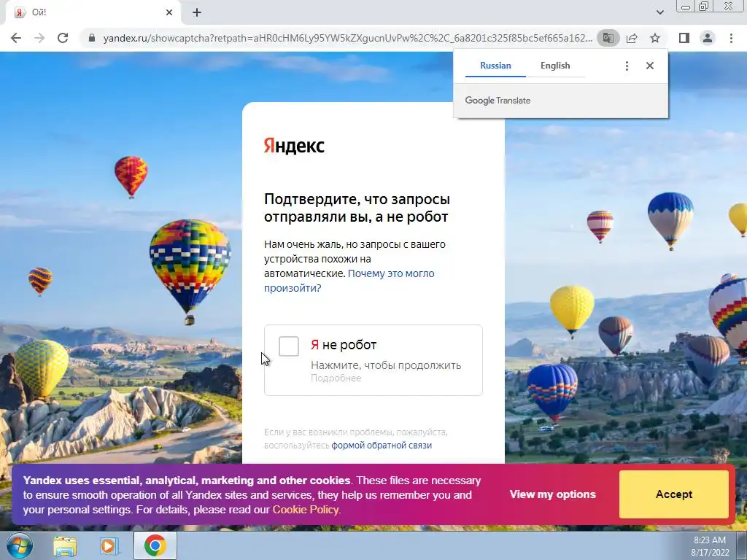Open the Cookie Policy link
The height and width of the screenshot is (560, 747).
(x=306, y=510)
